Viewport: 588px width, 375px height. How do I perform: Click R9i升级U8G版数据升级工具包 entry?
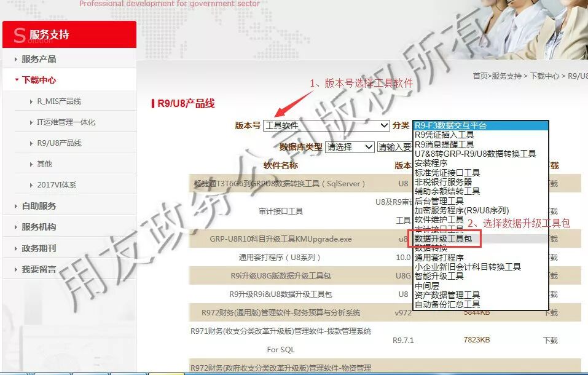(x=281, y=276)
